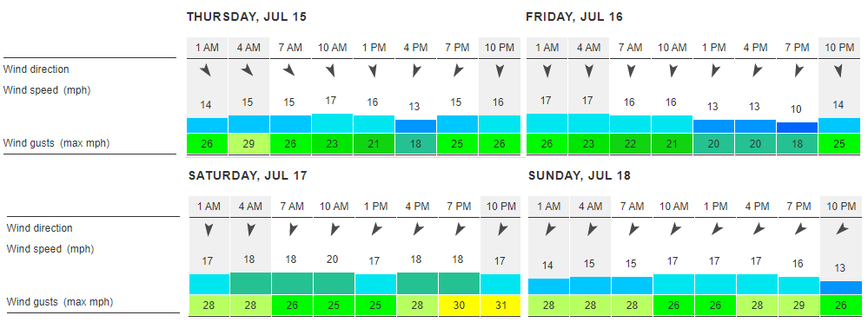Click Saturday 10 AM time column header
This screenshot has width=868, height=322.
pos(334,207)
